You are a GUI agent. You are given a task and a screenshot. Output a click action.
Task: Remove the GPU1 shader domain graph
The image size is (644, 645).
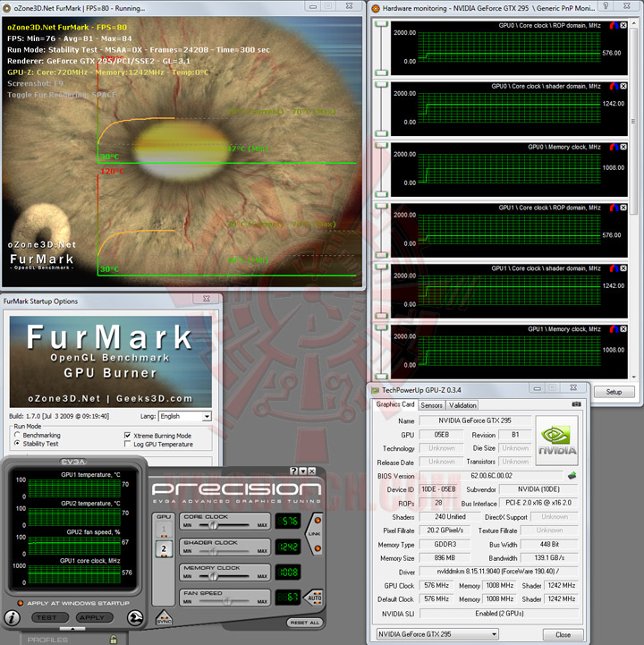coord(623,268)
